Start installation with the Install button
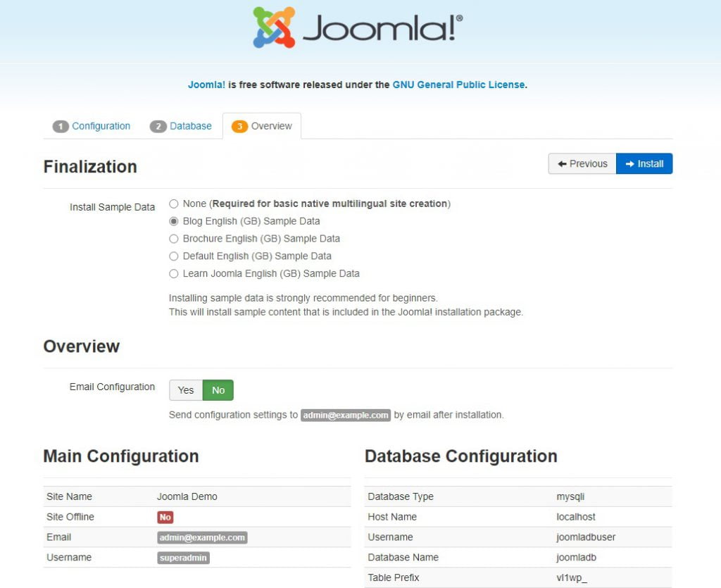 644,163
